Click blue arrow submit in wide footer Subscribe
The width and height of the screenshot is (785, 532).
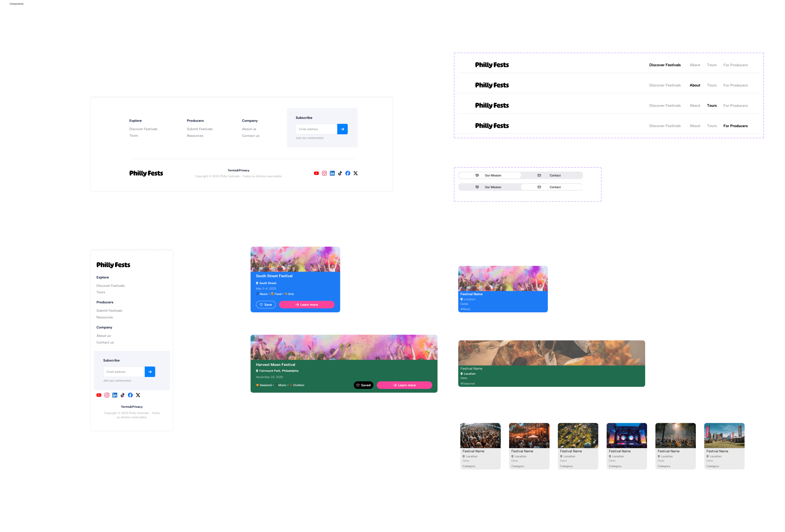coord(342,129)
